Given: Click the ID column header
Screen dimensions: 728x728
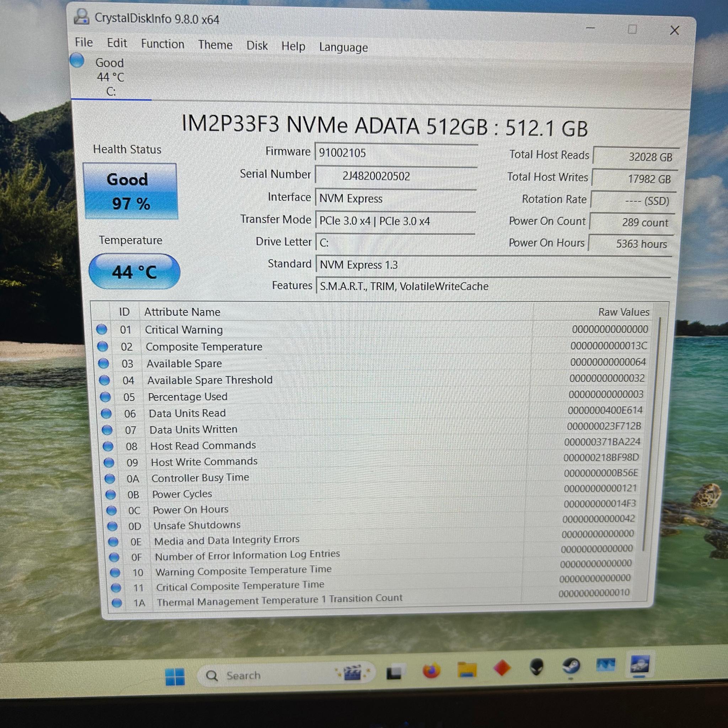Looking at the screenshot, I should (124, 312).
